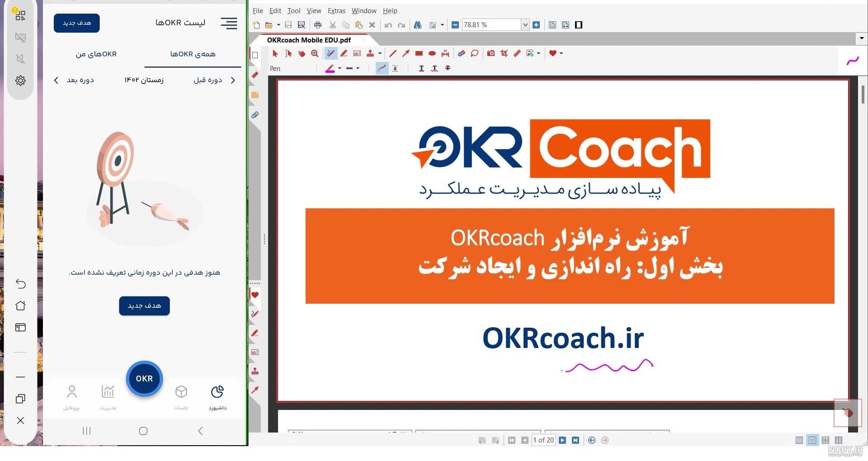Go to دوره قبل period
This screenshot has width=868, height=461.
click(x=214, y=80)
